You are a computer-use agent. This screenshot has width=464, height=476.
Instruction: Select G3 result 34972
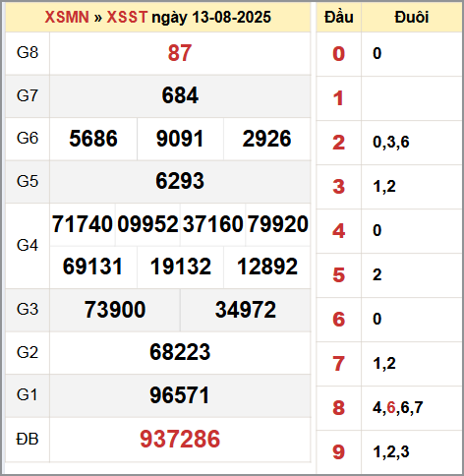click(246, 310)
